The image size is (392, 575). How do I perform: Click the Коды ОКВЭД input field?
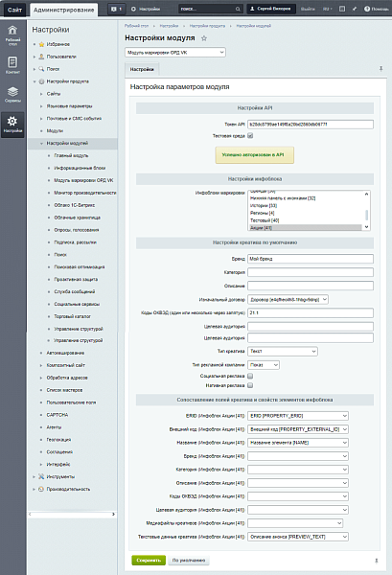pos(311,312)
